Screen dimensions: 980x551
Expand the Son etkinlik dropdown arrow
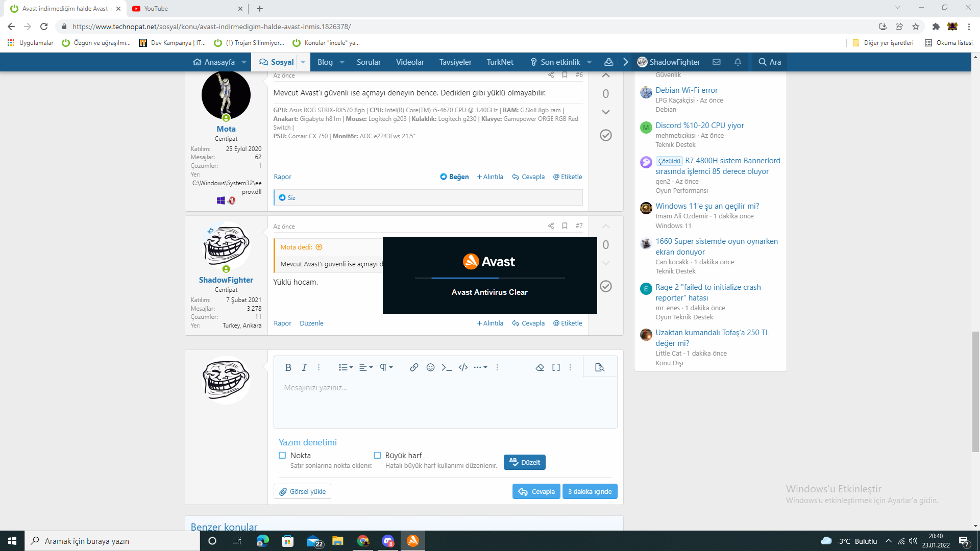tap(590, 62)
